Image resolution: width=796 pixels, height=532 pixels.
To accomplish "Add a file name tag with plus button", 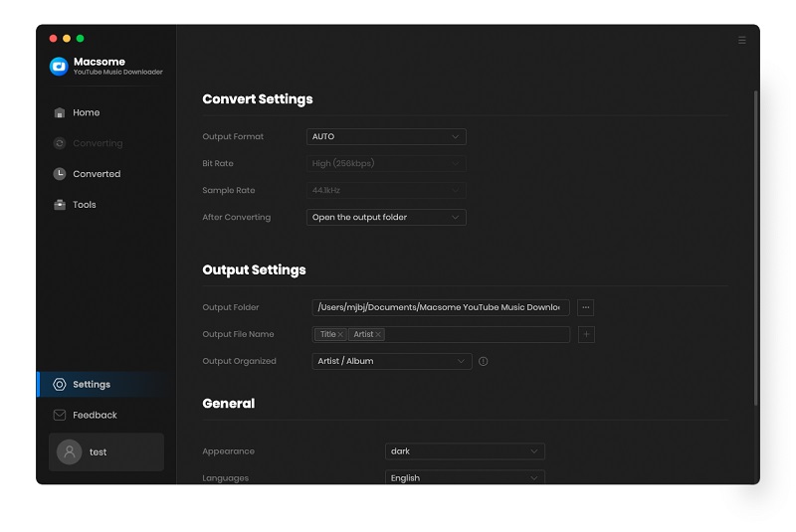I will (586, 334).
